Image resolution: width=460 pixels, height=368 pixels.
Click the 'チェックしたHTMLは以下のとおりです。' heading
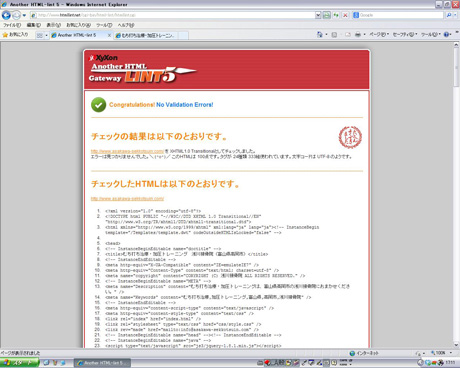[x=165, y=184]
